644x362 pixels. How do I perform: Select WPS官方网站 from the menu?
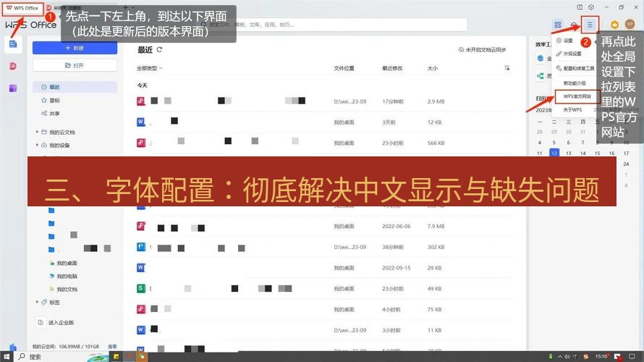pos(577,96)
